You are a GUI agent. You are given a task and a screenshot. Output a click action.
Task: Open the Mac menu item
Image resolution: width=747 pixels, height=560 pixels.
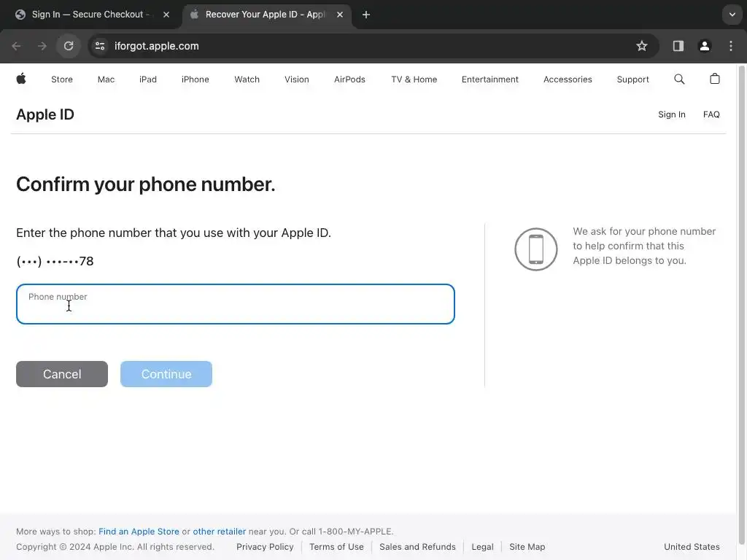106,79
